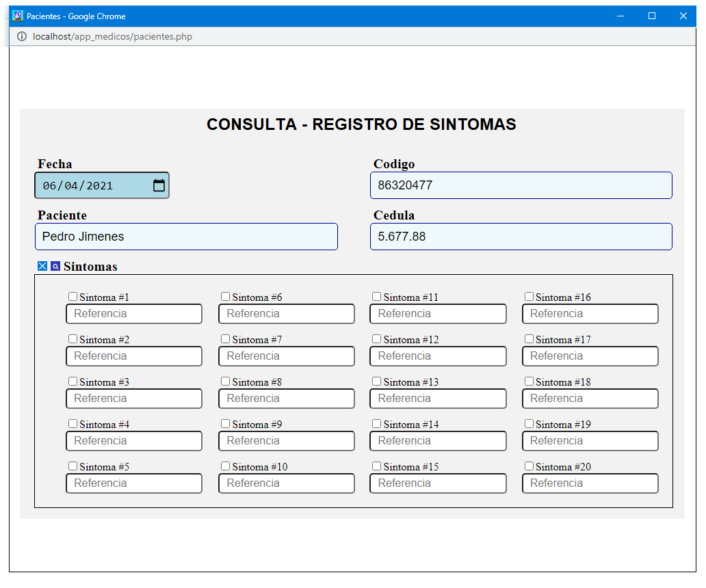Toggle the Sintoma #7 checkbox

tap(225, 338)
